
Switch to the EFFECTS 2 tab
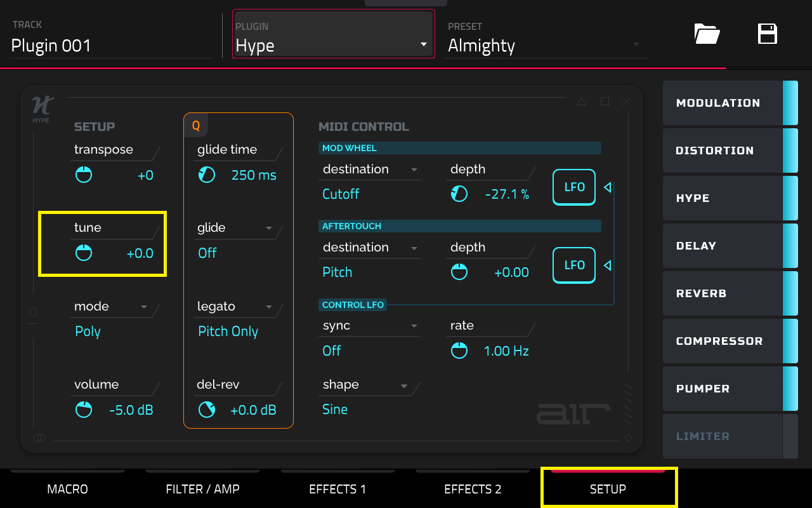point(473,489)
